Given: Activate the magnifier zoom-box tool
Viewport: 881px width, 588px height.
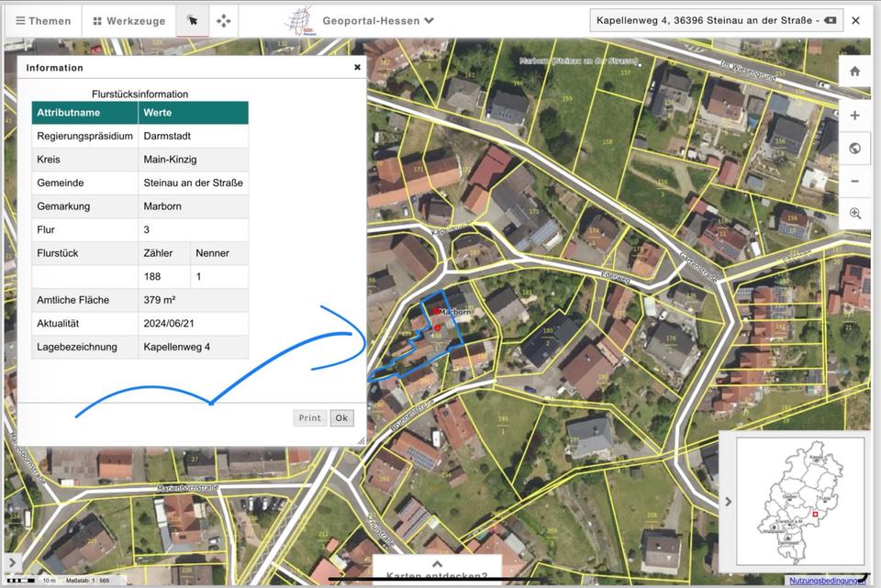Looking at the screenshot, I should pos(854,213).
